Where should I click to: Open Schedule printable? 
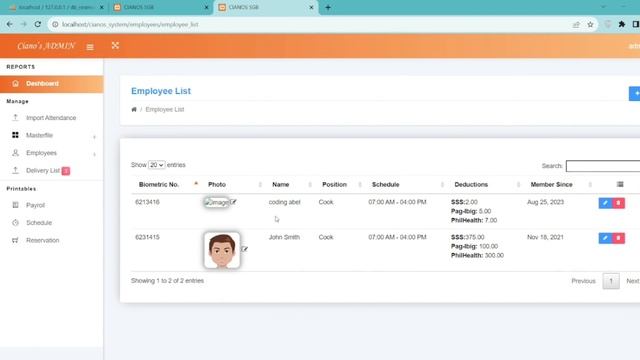coord(39,223)
